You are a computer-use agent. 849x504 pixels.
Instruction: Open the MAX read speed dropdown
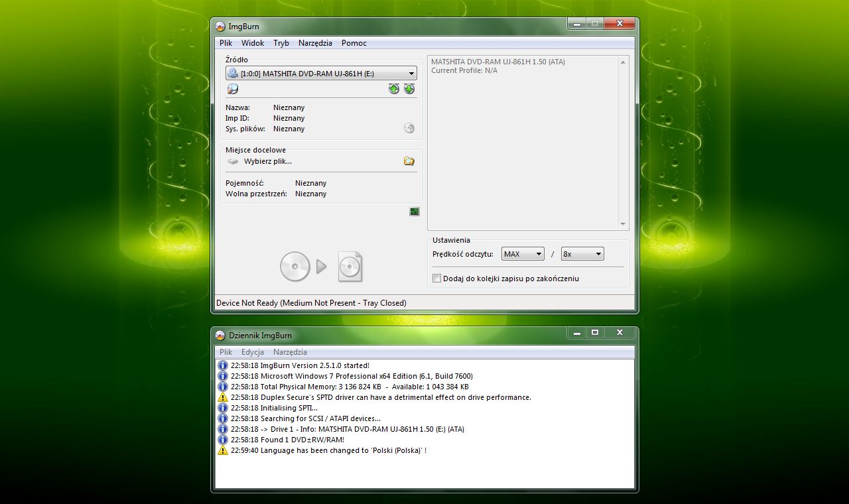coord(523,254)
